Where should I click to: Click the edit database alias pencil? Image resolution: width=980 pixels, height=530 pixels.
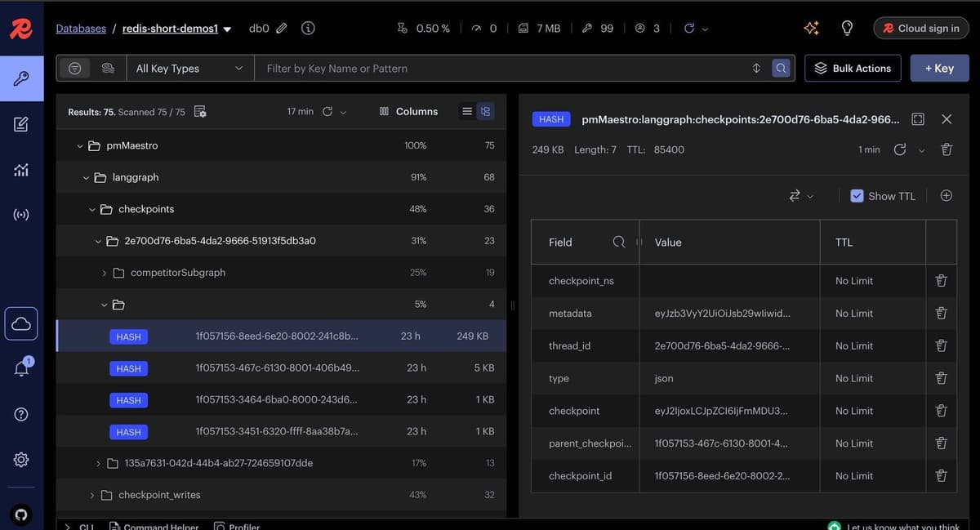282,29
